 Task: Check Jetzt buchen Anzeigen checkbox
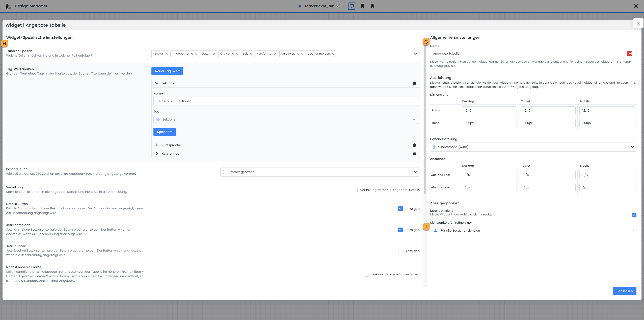coord(400,251)
